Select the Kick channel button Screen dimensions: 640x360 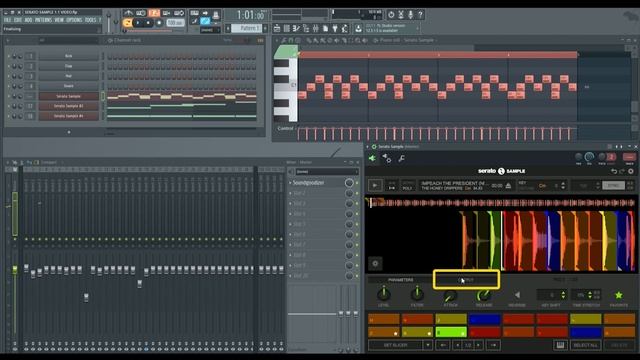point(69,56)
